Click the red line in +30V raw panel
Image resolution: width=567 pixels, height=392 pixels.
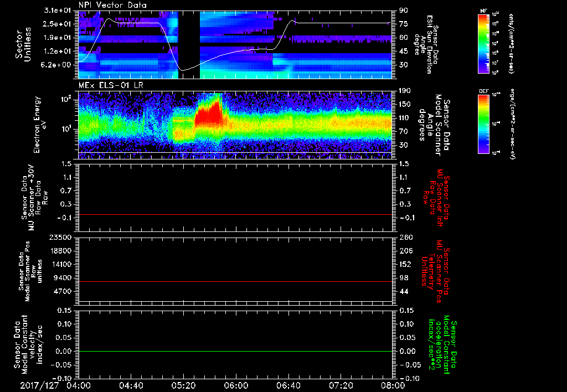[235, 214]
